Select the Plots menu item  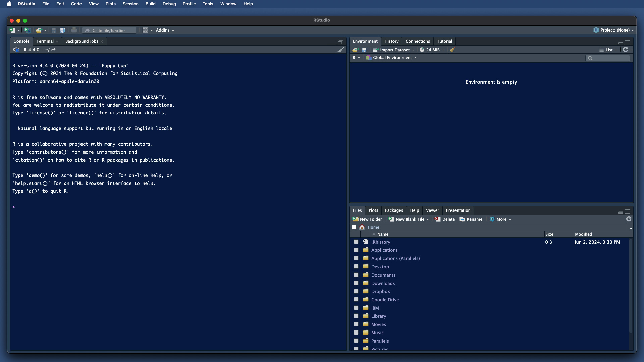pyautogui.click(x=110, y=4)
